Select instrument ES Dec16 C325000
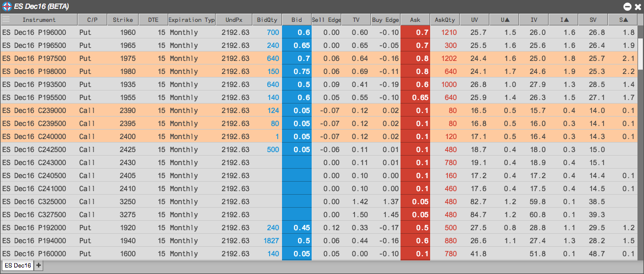644x274 pixels. pyautogui.click(x=34, y=202)
